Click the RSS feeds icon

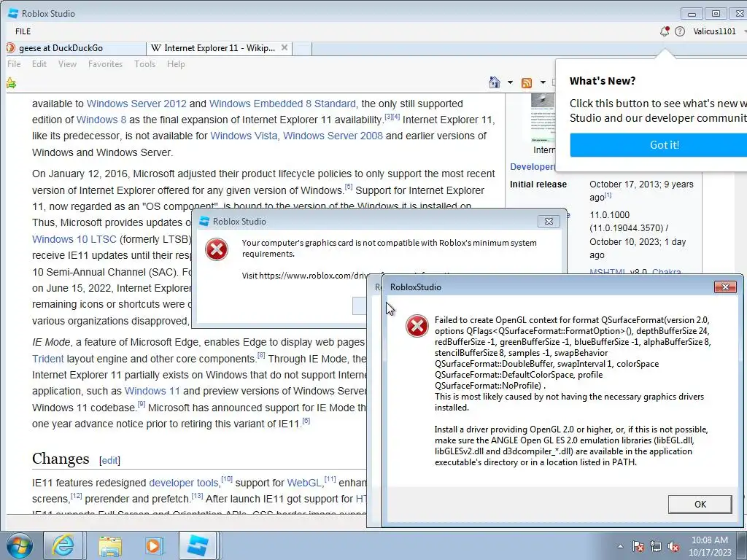point(527,83)
